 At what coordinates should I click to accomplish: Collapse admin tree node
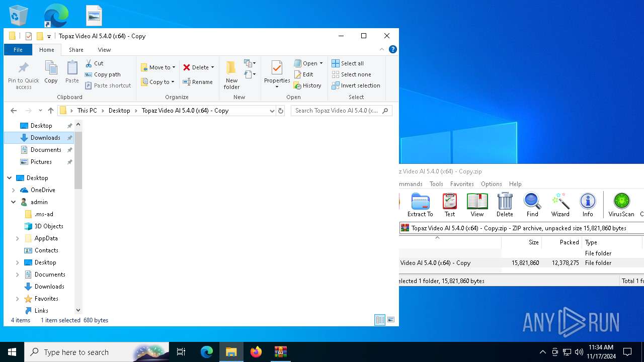coord(14,202)
